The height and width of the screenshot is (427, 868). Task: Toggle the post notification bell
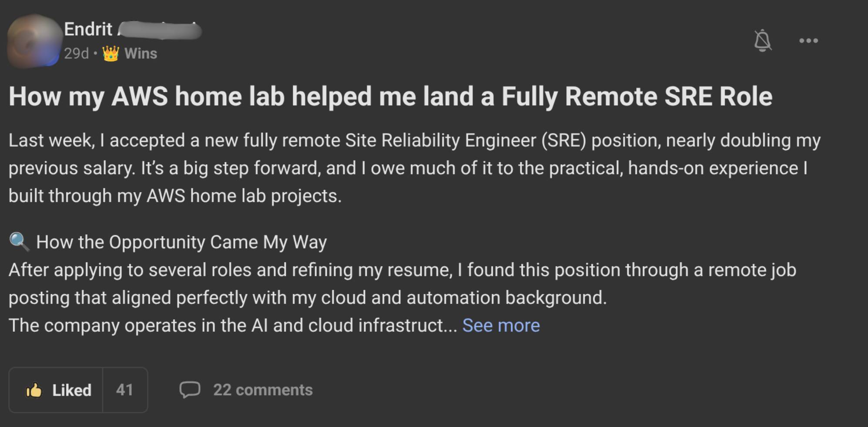point(762,41)
